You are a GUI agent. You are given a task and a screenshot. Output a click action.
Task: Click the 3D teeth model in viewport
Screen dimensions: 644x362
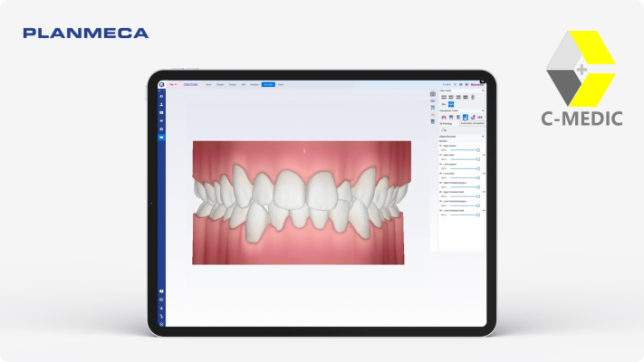coord(301,201)
